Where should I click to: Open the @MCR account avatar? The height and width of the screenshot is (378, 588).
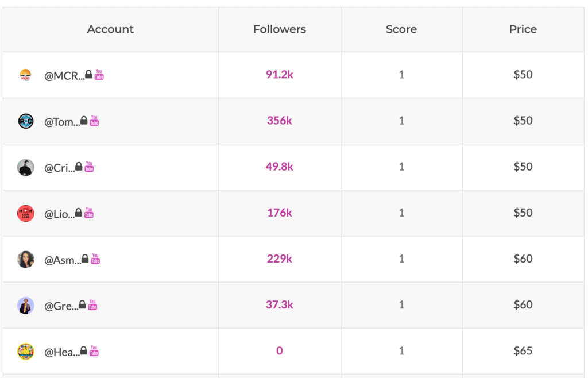(x=25, y=75)
